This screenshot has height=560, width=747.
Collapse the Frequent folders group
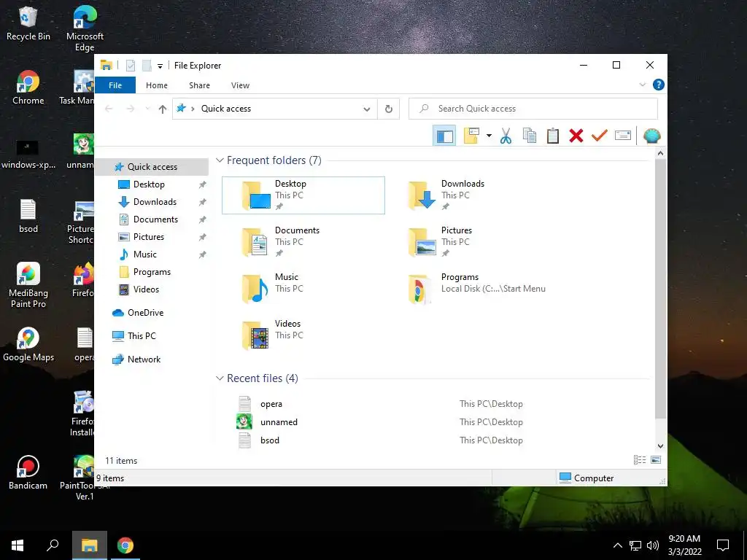(x=220, y=160)
